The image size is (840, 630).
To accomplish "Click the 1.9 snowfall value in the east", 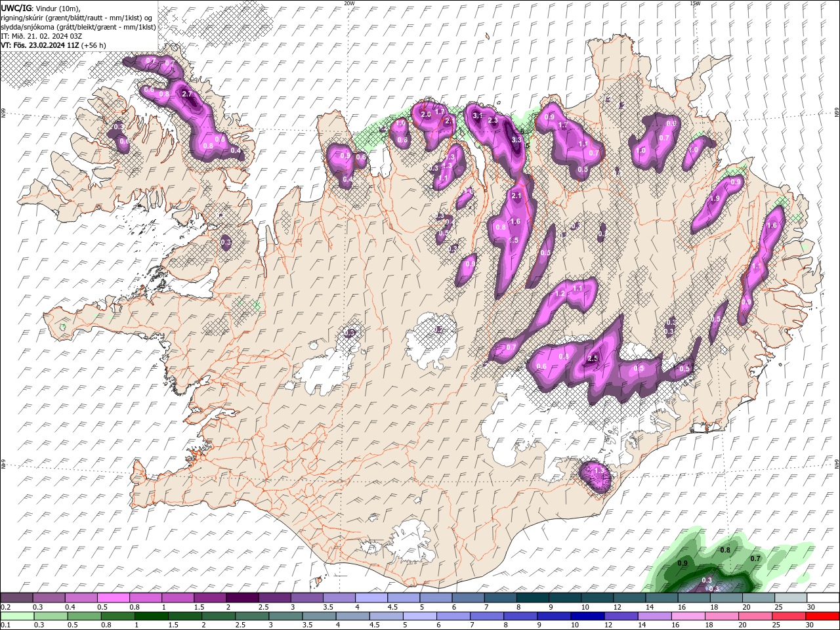I will 715,199.
